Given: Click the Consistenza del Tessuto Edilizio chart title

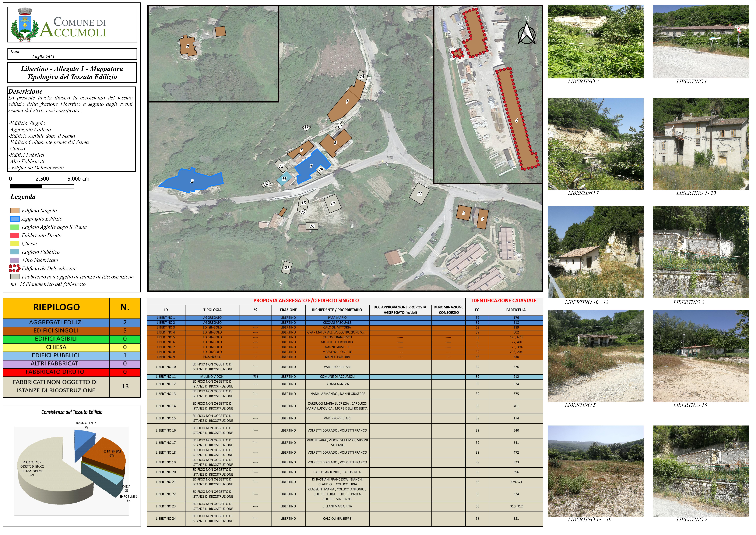Looking at the screenshot, I should pyautogui.click(x=72, y=412).
